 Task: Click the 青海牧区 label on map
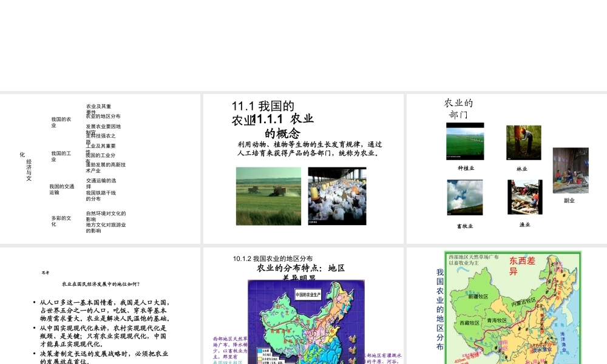pos(497,320)
